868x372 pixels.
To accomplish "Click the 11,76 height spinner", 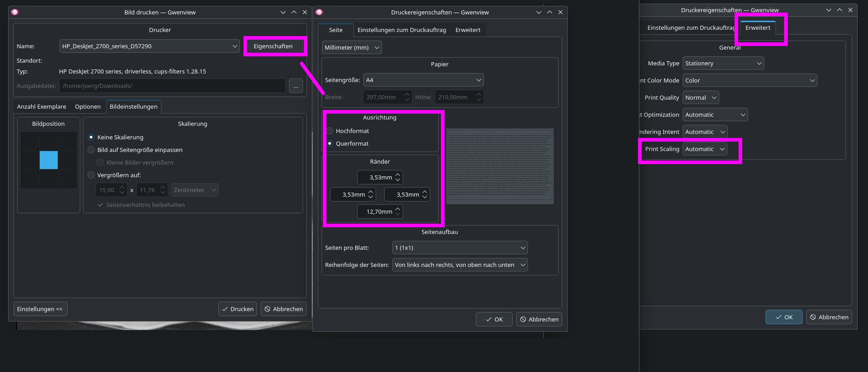I will tap(152, 190).
